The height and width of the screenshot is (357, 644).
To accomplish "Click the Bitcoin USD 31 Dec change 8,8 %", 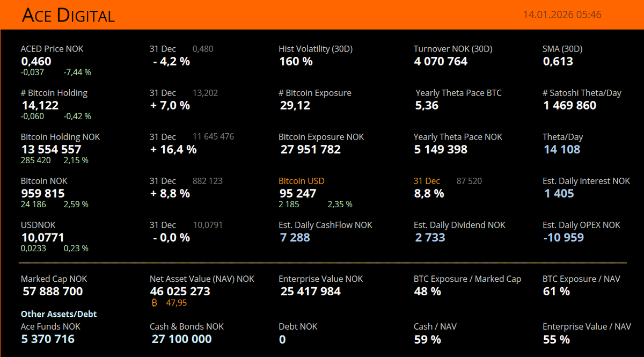I will pos(429,193).
